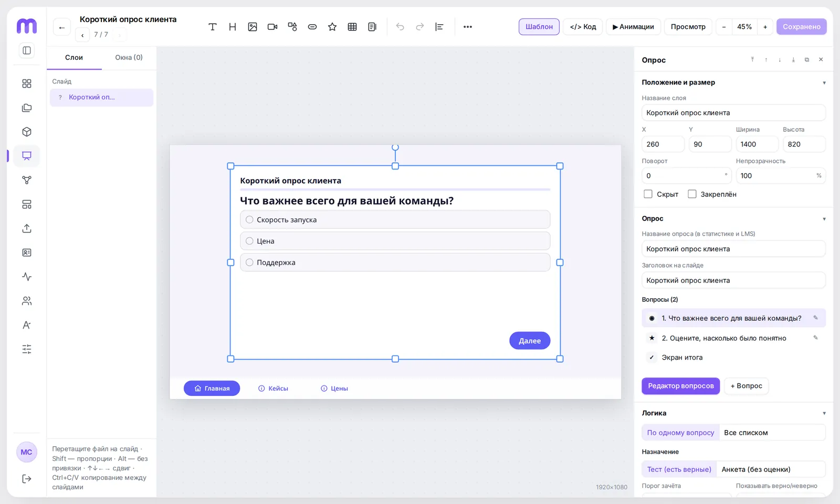Collapse the Логика section
This screenshot has height=504, width=840.
point(824,414)
